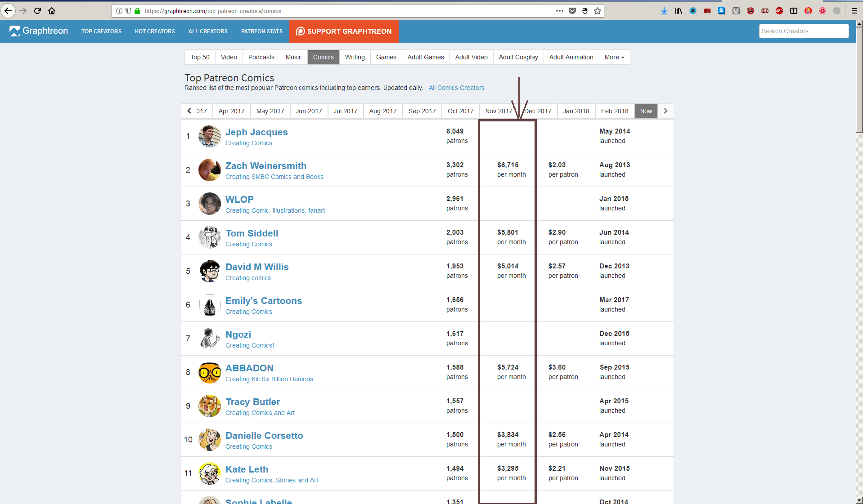The image size is (863, 504).
Task: Click the blue S extension icon
Action: coord(722,11)
